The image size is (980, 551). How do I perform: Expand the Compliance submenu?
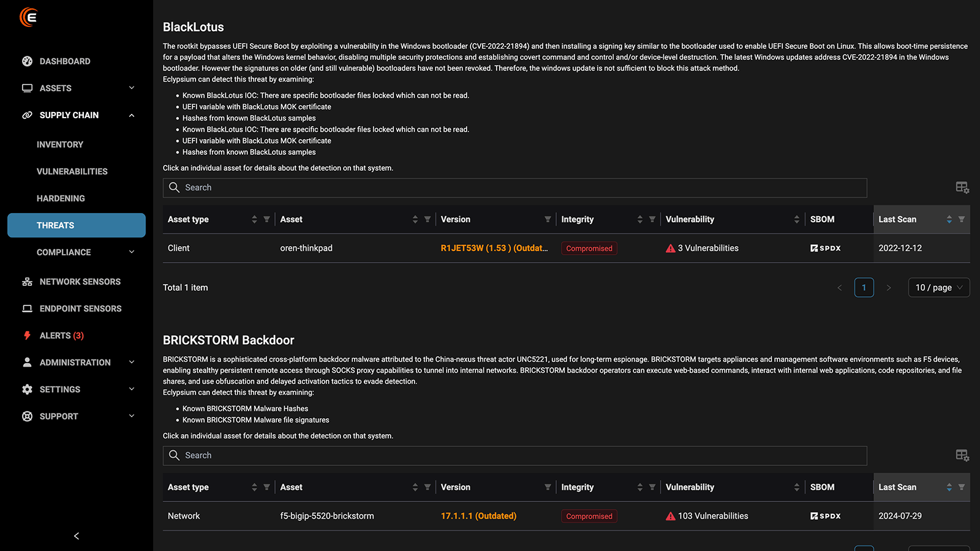[131, 252]
